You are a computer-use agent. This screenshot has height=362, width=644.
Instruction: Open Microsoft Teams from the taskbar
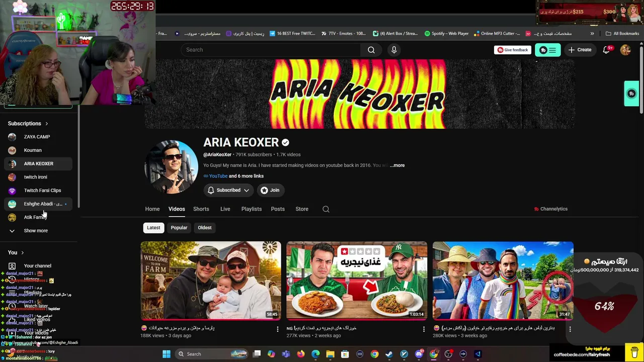(x=286, y=354)
